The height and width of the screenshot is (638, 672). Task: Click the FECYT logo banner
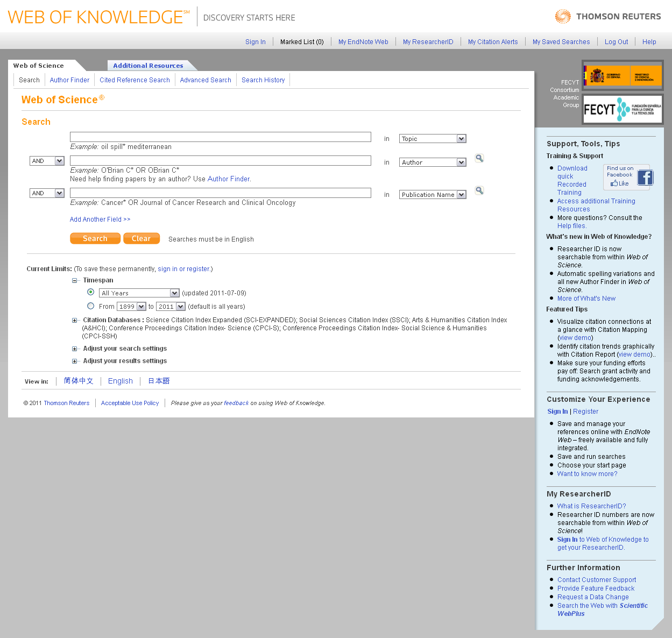pos(623,109)
